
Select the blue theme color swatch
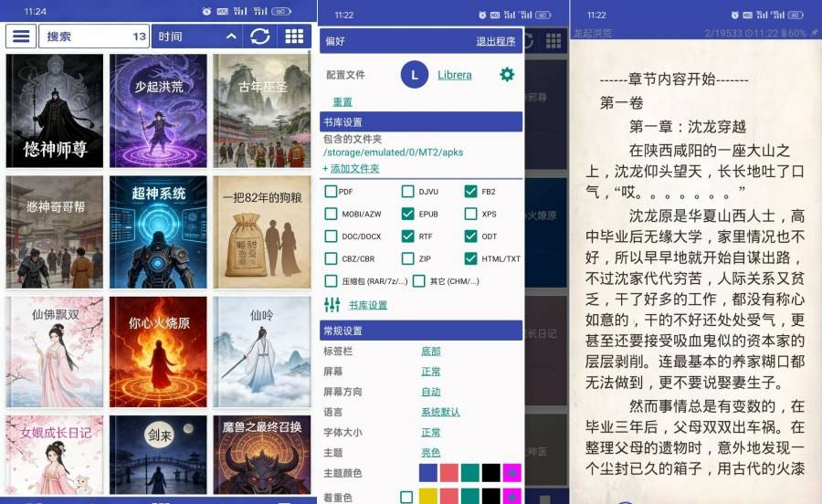tap(428, 473)
